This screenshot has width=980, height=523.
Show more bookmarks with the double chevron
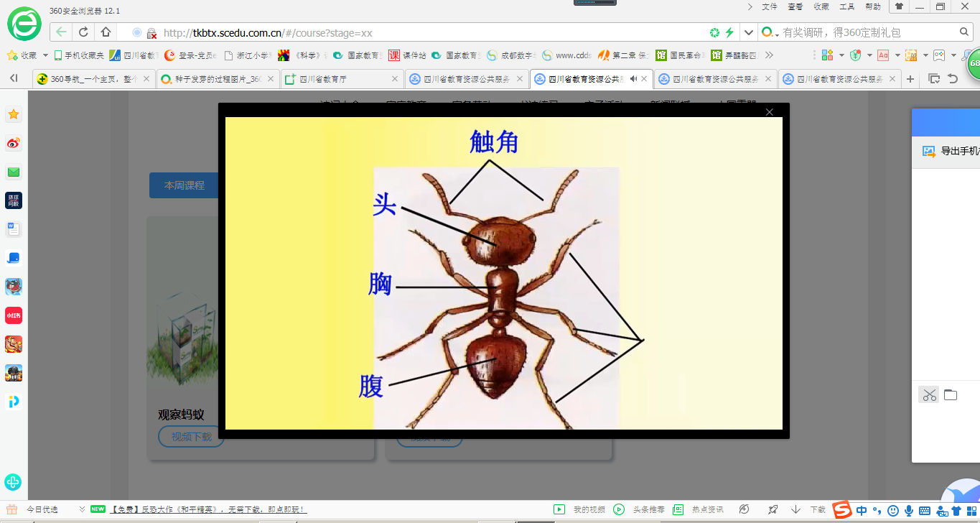(x=769, y=55)
